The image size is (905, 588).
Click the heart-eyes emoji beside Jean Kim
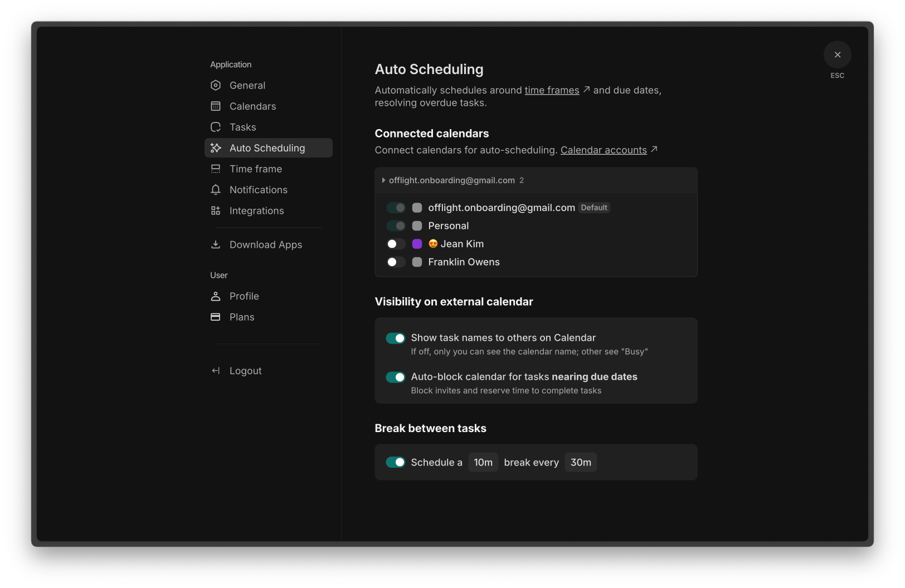pyautogui.click(x=433, y=243)
